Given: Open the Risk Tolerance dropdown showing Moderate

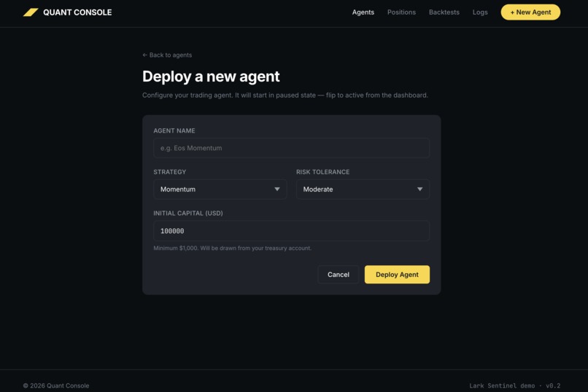Looking at the screenshot, I should pyautogui.click(x=363, y=189).
